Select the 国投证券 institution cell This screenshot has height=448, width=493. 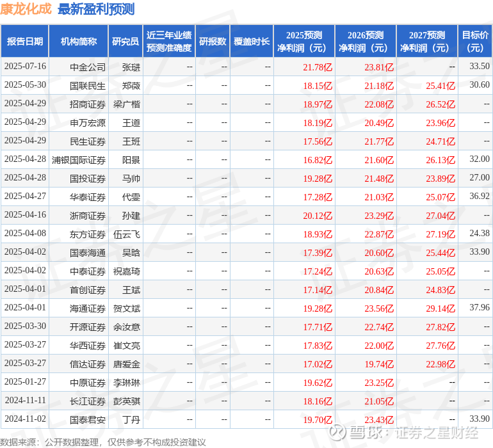(x=79, y=178)
